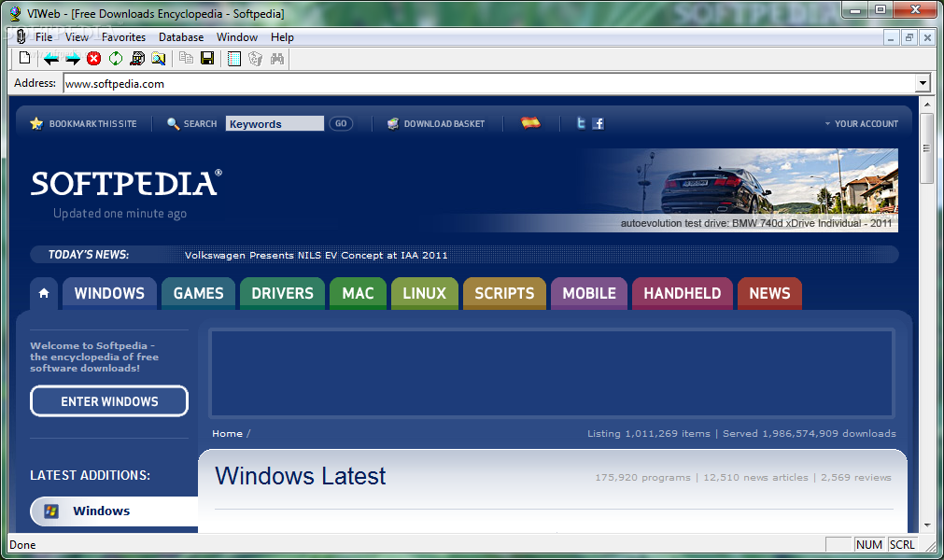
Task: Click the NUM indicator in status bar
Action: pos(868,544)
